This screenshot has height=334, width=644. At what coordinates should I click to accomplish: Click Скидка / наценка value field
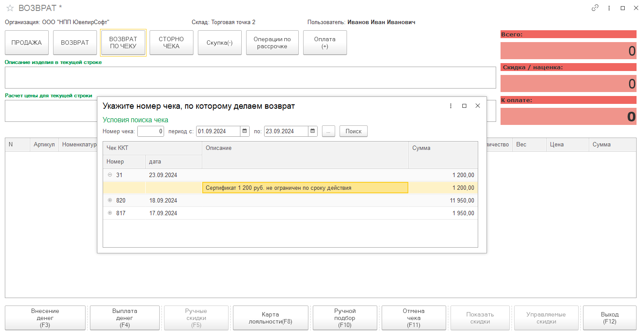tap(569, 84)
